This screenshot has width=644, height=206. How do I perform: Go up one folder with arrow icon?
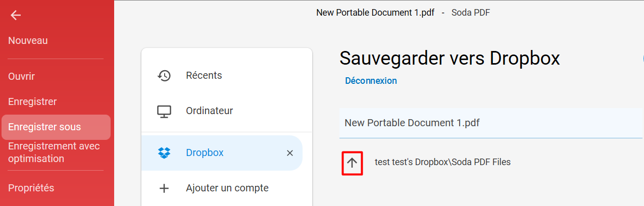352,163
